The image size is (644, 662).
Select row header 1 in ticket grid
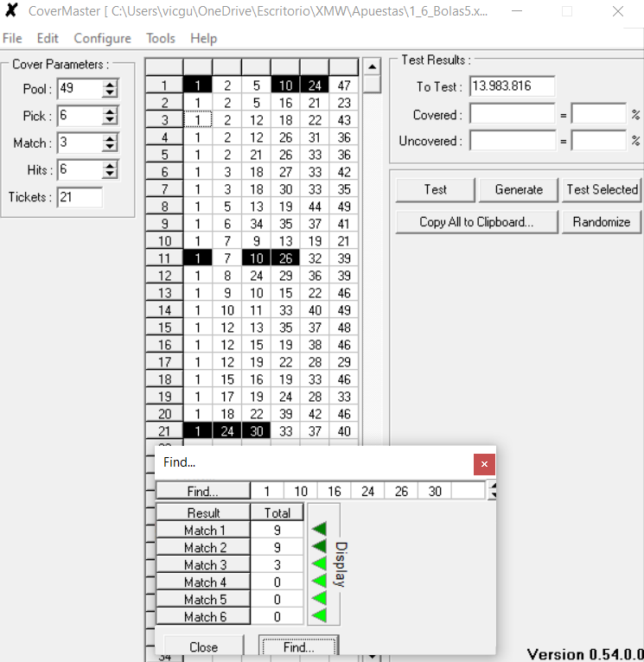pos(164,86)
